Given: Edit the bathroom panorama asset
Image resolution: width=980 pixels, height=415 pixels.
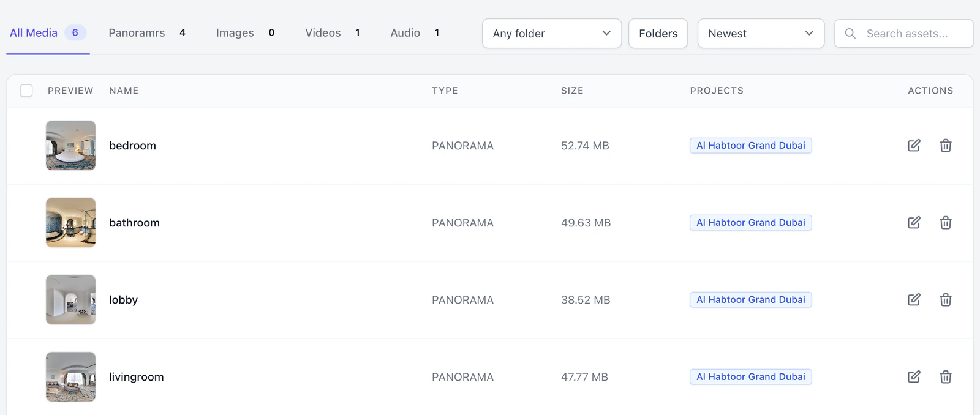Looking at the screenshot, I should click(914, 222).
